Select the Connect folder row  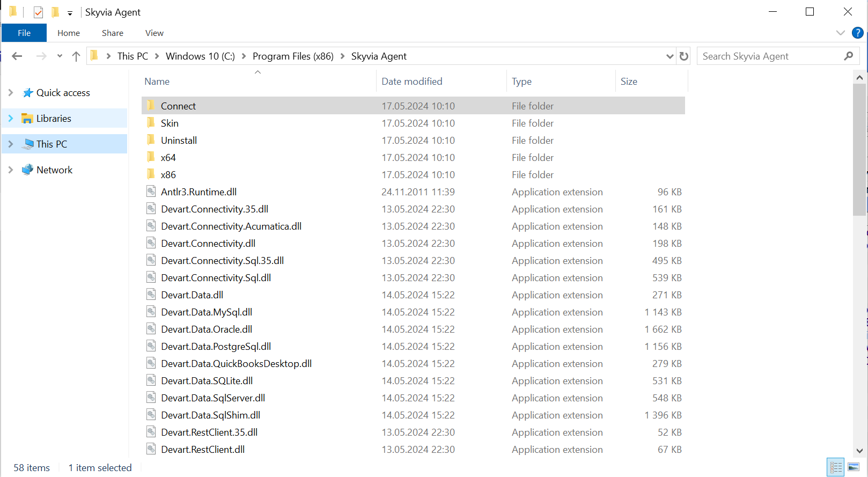(x=413, y=106)
